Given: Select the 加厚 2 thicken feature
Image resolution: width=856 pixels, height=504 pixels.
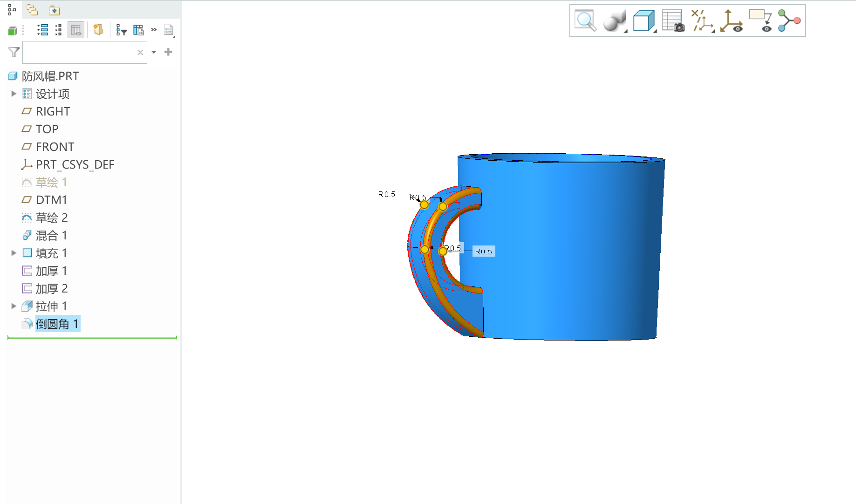Looking at the screenshot, I should click(x=52, y=288).
